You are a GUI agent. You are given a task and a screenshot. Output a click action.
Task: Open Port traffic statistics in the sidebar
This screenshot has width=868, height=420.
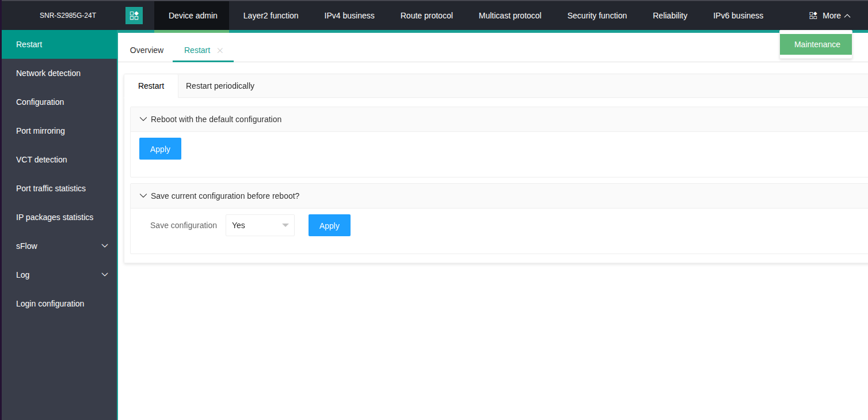click(59, 188)
